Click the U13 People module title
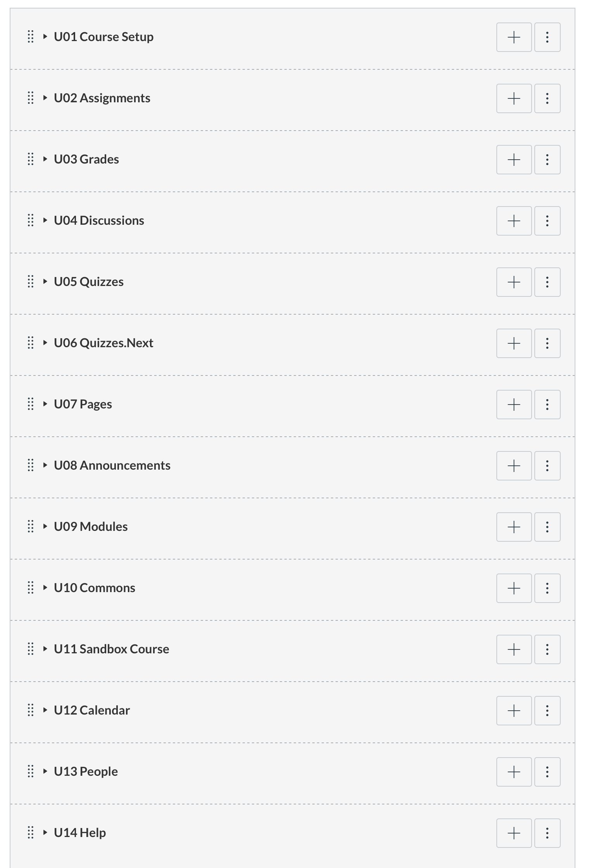The width and height of the screenshot is (594, 868). (x=86, y=772)
